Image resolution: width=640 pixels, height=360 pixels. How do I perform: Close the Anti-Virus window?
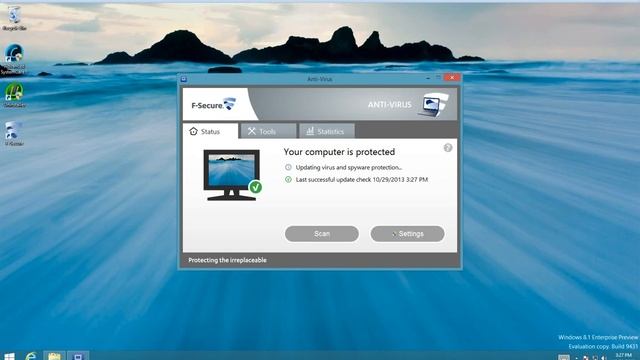(452, 78)
